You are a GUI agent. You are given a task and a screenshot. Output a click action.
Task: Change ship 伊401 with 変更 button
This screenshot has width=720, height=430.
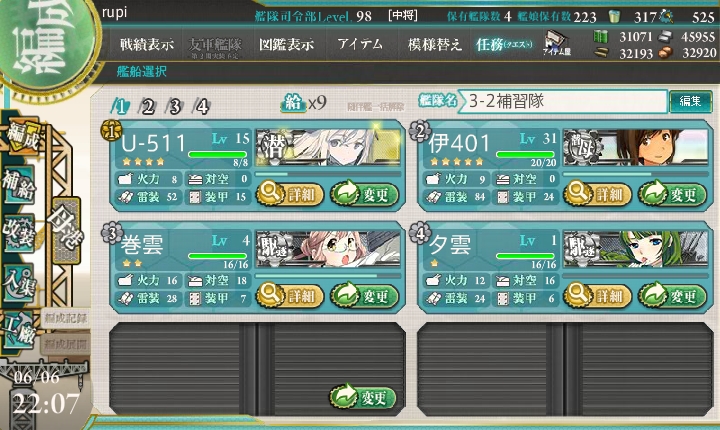click(x=672, y=193)
